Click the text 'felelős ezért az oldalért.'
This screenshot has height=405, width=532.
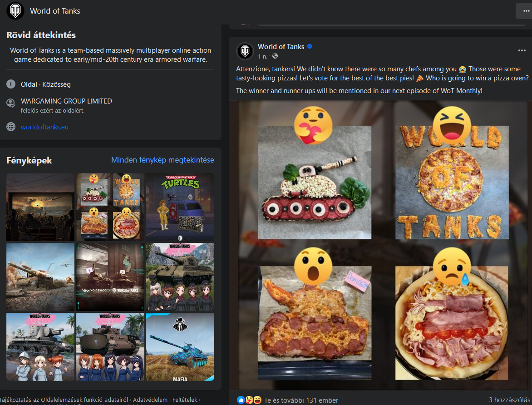click(53, 110)
